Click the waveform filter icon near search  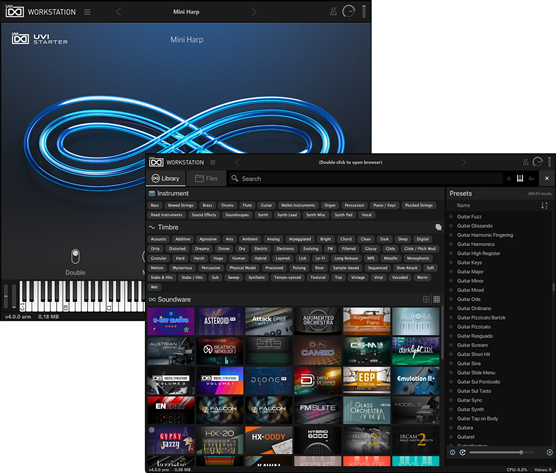click(x=531, y=178)
